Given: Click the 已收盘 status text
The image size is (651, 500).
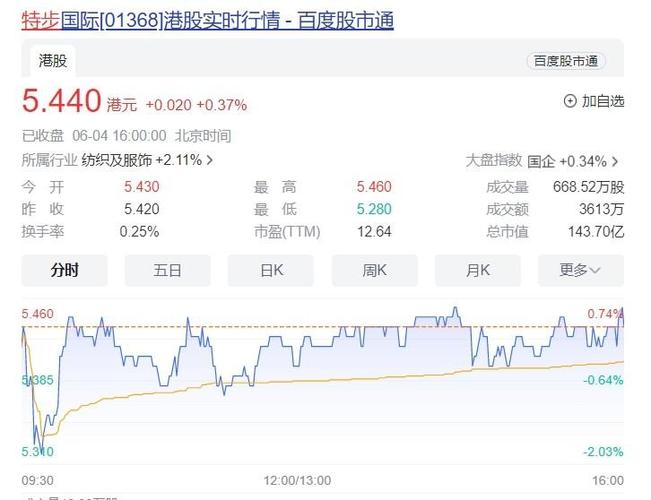Looking at the screenshot, I should tap(43, 136).
